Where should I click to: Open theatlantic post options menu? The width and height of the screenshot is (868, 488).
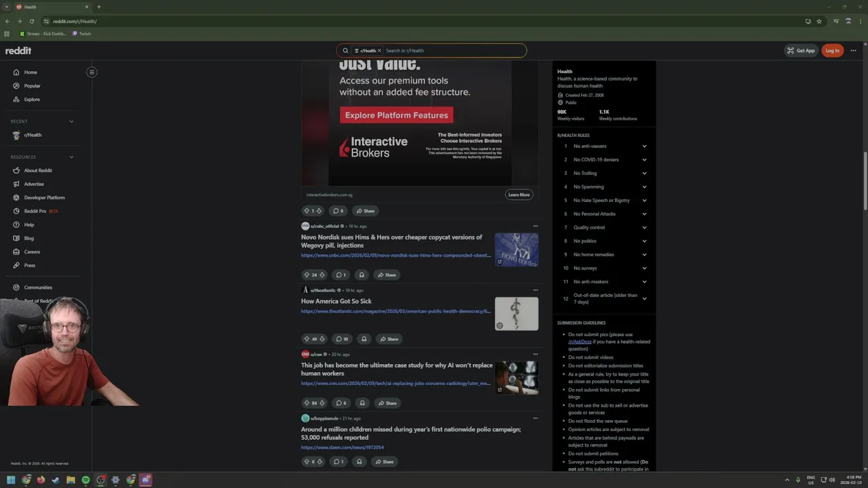point(535,290)
